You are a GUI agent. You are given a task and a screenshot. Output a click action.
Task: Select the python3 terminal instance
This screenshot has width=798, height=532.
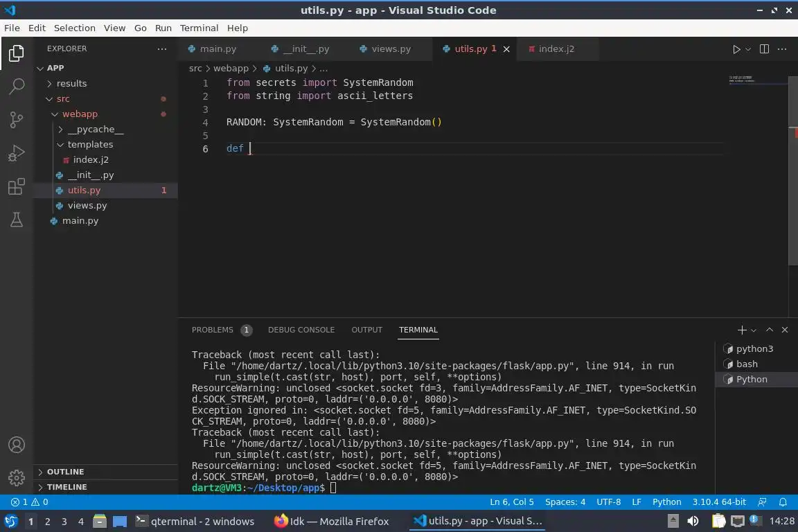tap(756, 348)
